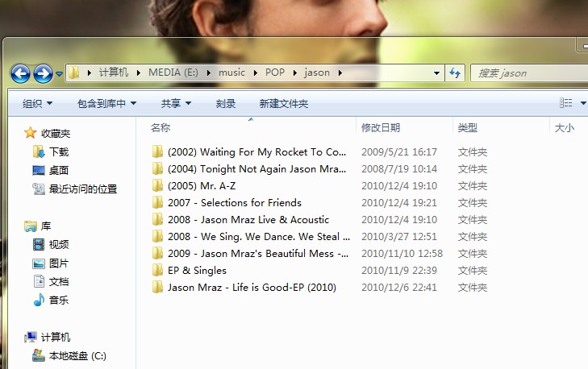Select 计算机 in the address breadcrumb
The image size is (588, 369).
113,73
